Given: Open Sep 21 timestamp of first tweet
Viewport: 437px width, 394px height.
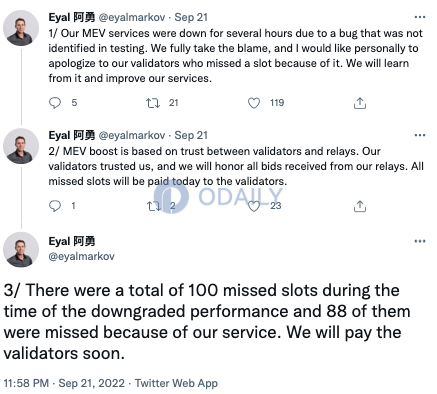Looking at the screenshot, I should coord(191,17).
